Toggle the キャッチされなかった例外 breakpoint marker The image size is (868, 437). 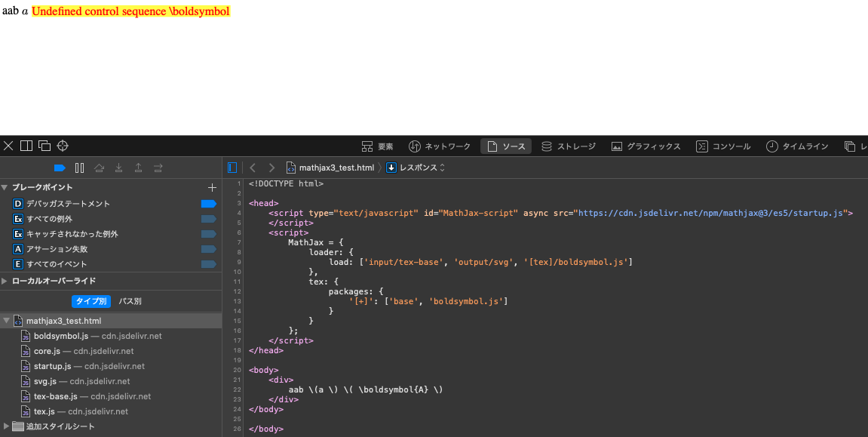(209, 234)
